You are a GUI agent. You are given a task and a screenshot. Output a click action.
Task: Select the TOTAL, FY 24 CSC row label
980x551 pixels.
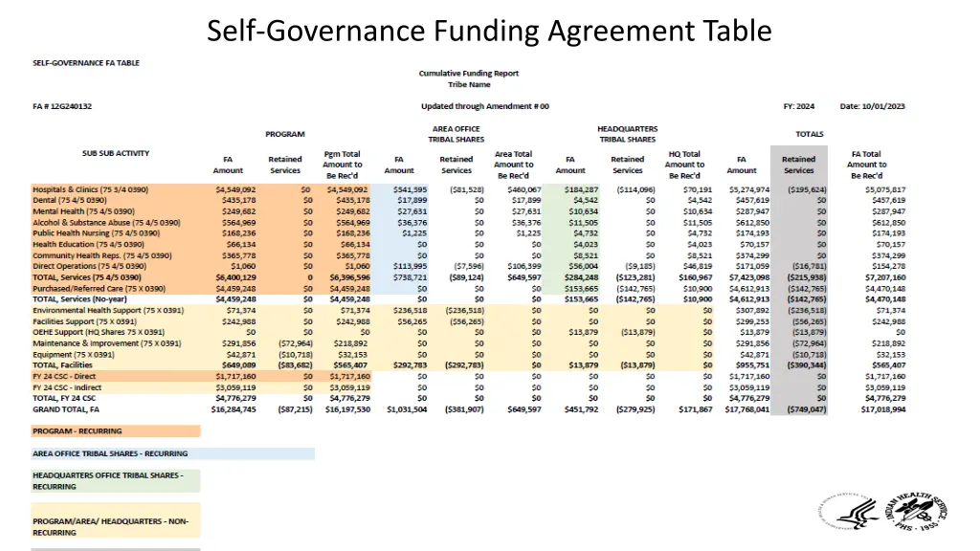64,399
